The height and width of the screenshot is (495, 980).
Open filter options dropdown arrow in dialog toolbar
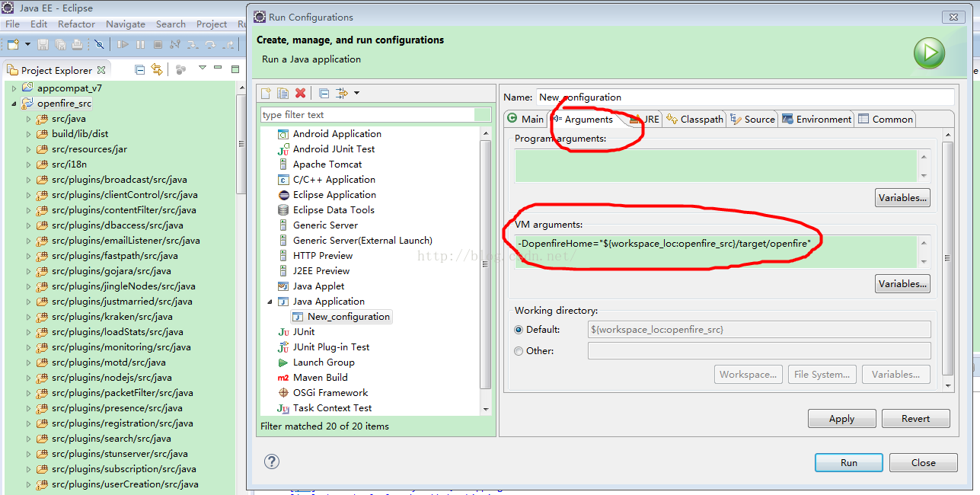pos(356,93)
